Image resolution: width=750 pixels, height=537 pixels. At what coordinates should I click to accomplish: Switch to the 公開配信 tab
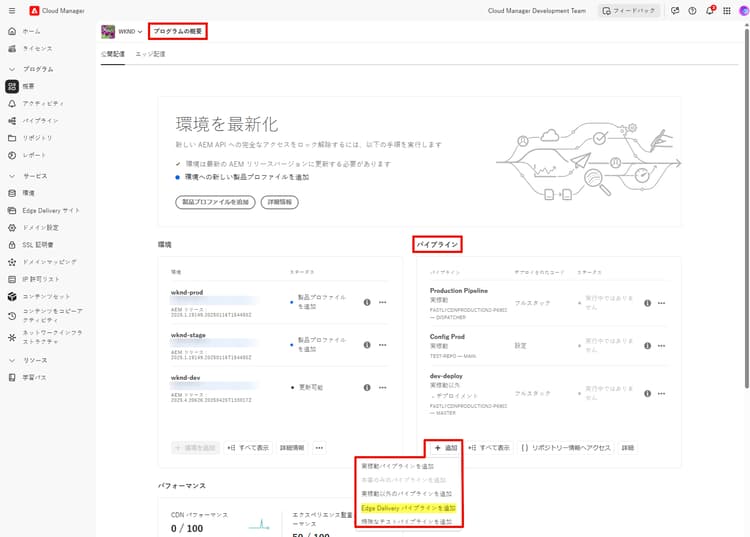pyautogui.click(x=113, y=54)
